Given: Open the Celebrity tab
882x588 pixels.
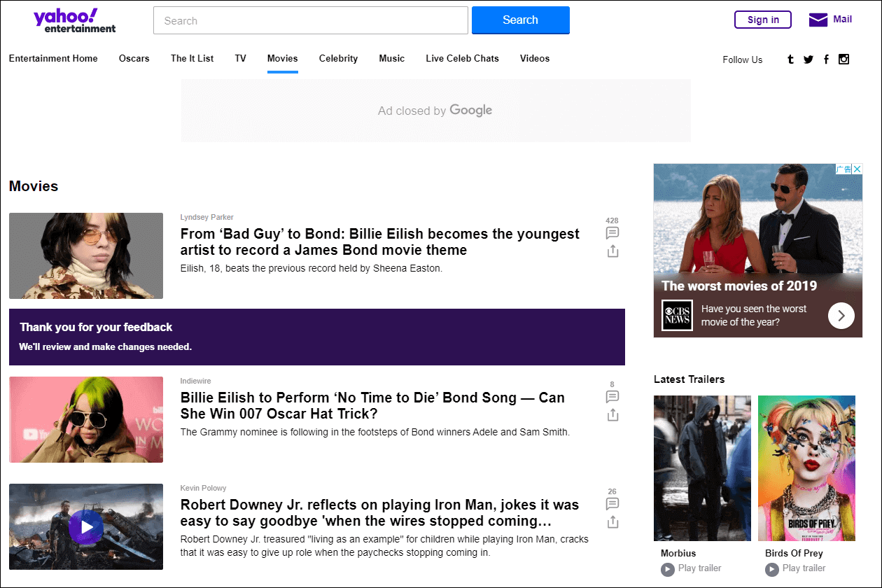Looking at the screenshot, I should point(339,59).
